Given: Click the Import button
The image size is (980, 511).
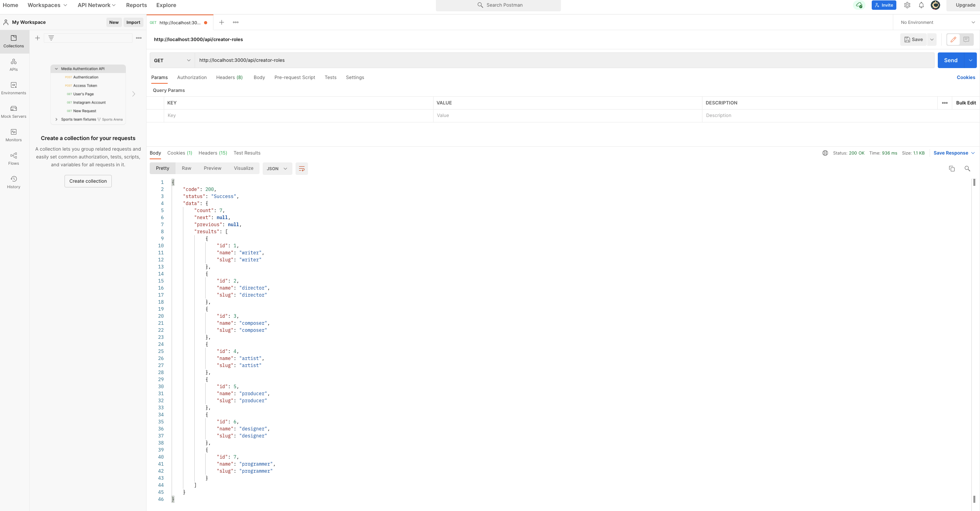Looking at the screenshot, I should click(x=133, y=22).
